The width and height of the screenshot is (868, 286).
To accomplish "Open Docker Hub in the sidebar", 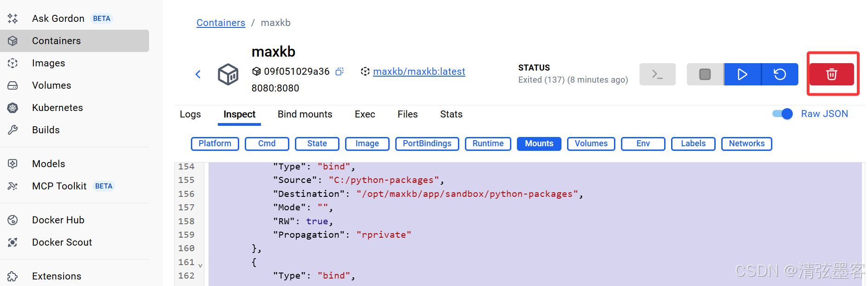I will (x=74, y=220).
